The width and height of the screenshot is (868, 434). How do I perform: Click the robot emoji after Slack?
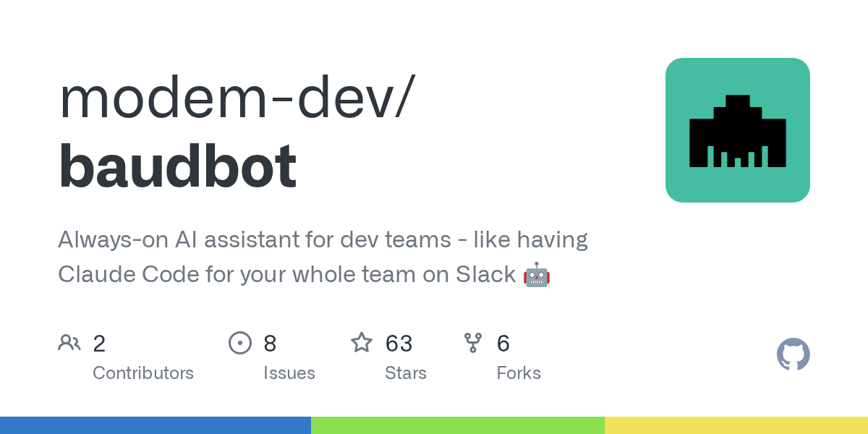[x=536, y=275]
